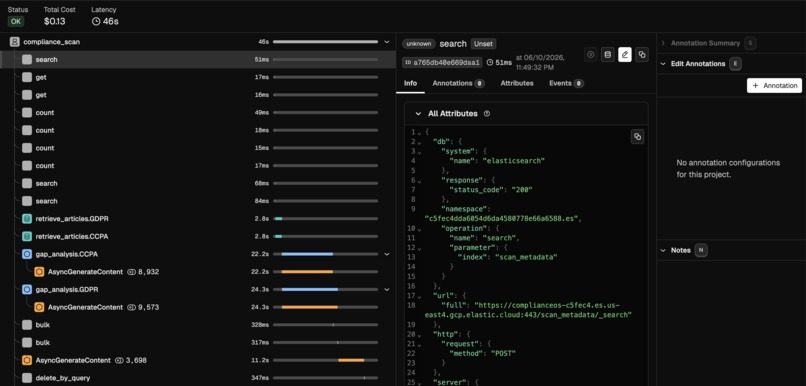The height and width of the screenshot is (386, 806).
Task: Click the icon of the 328ms bulk span
Action: point(27,325)
